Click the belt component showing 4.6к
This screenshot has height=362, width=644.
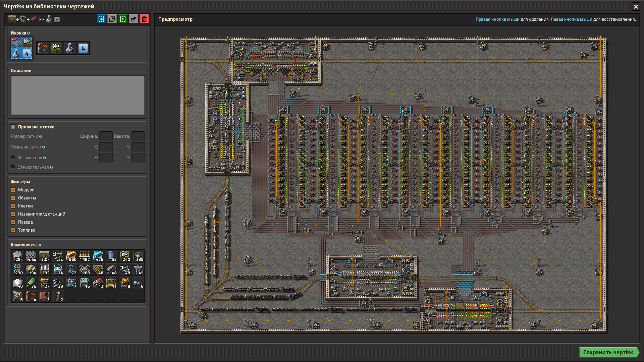pyautogui.click(x=31, y=256)
